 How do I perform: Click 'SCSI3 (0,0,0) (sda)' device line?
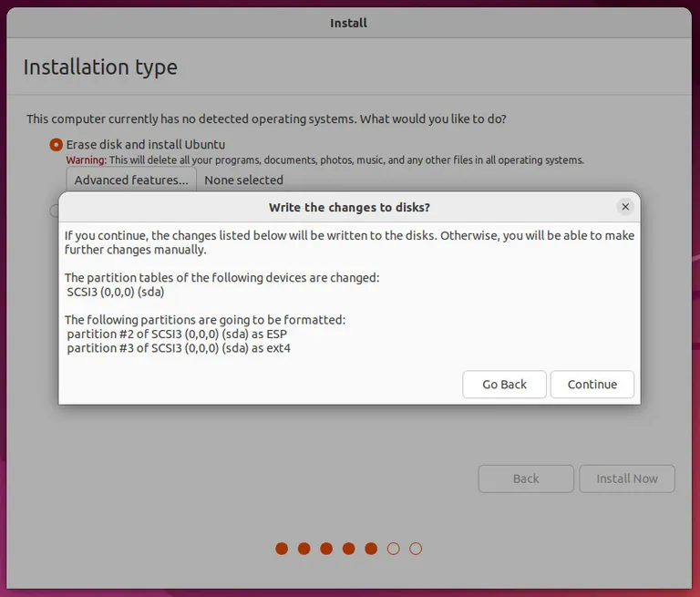116,292
